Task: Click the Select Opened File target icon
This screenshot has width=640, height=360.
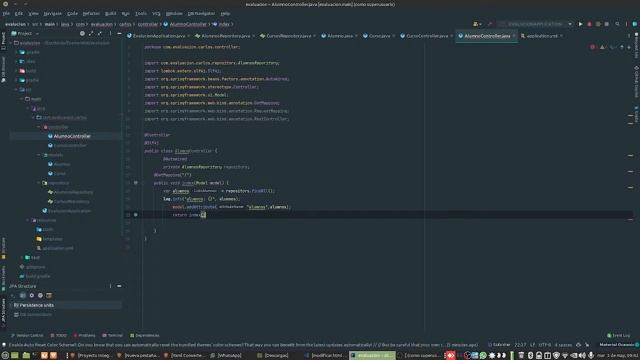Action: click(x=82, y=33)
